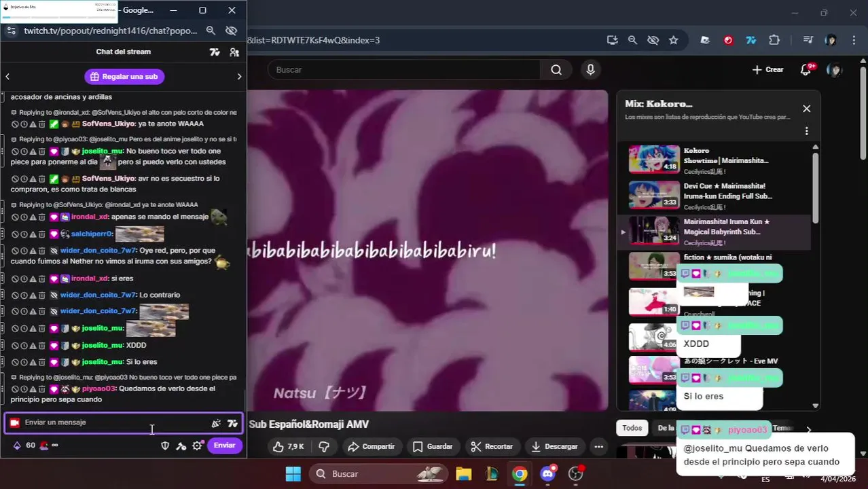Viewport: 868px width, 489px height.
Task: Open 7TV emote menu in chat input
Action: click(x=233, y=423)
